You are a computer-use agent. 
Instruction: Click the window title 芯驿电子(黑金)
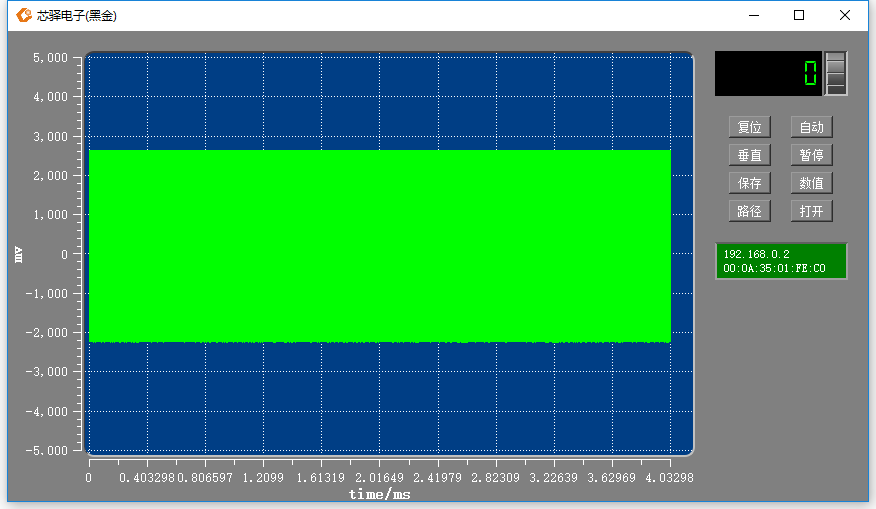pyautogui.click(x=77, y=16)
